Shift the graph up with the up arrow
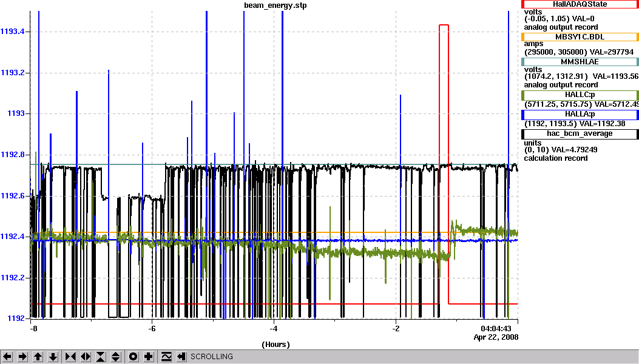The width and height of the screenshot is (639, 364). tap(38, 357)
